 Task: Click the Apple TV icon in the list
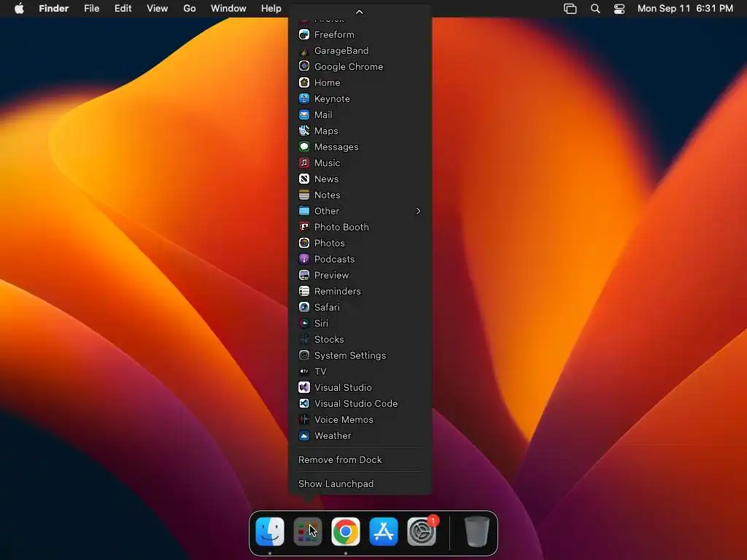[304, 371]
